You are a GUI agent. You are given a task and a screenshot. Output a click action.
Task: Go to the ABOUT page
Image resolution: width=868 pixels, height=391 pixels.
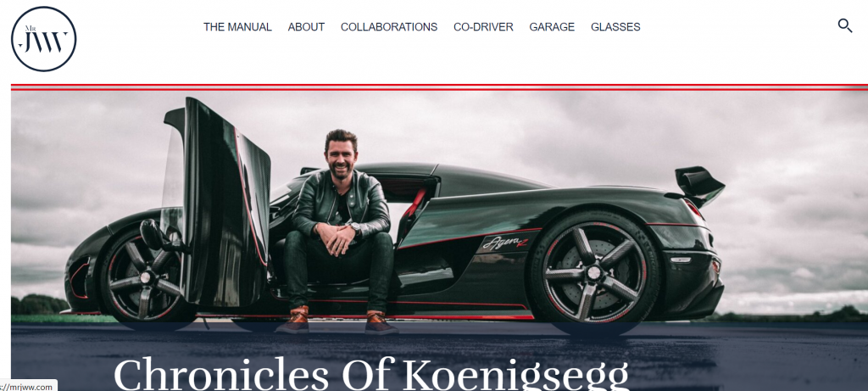tap(306, 27)
